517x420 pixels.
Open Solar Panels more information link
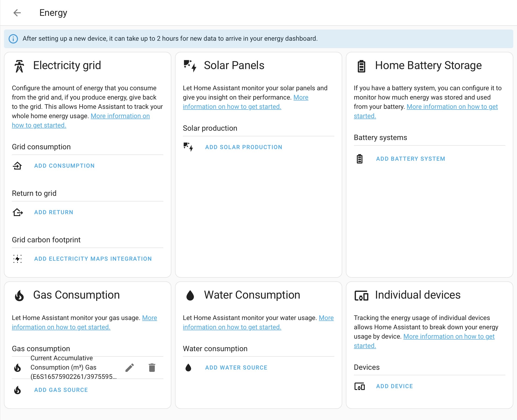coord(232,107)
